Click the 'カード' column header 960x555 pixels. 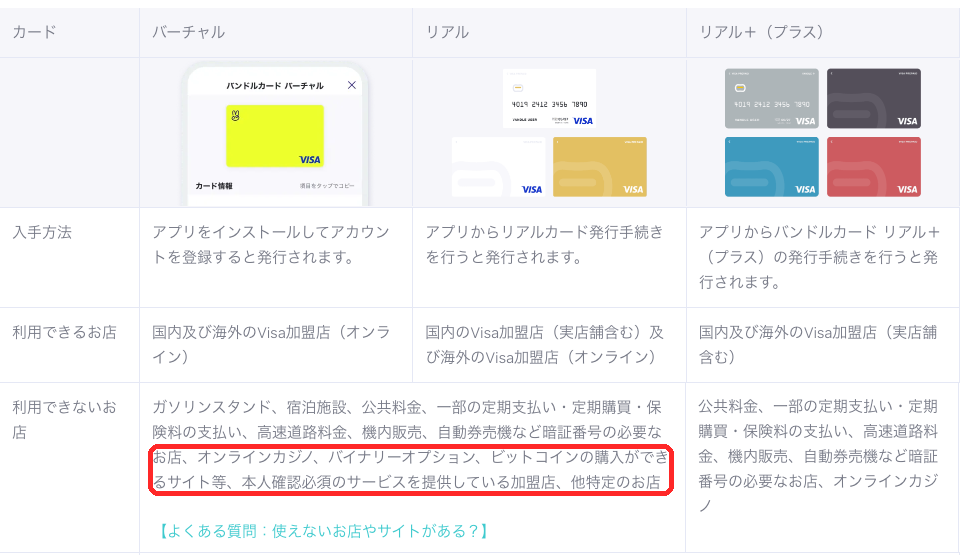click(x=34, y=32)
